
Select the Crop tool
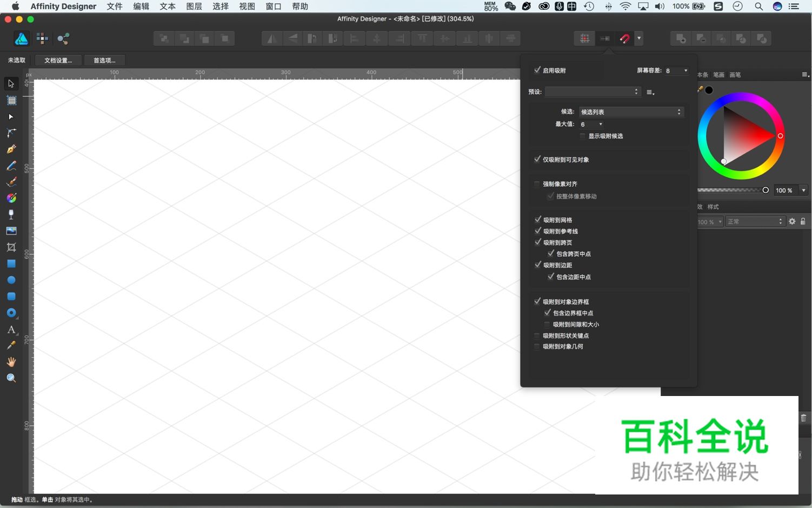pyautogui.click(x=11, y=247)
